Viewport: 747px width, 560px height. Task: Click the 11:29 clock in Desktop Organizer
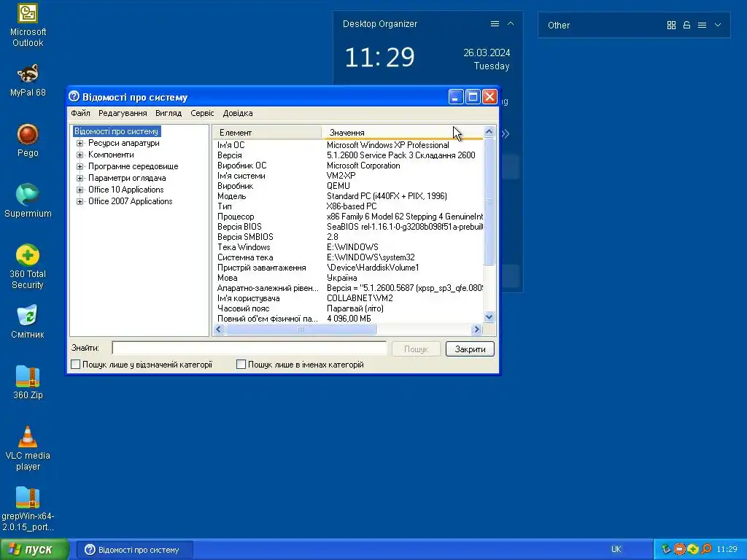pos(379,57)
